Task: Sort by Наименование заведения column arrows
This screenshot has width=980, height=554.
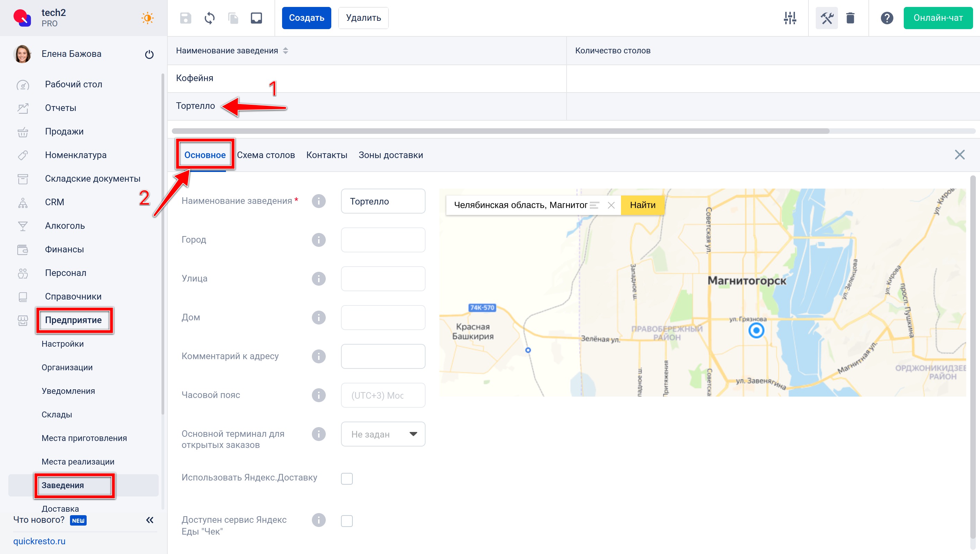Action: point(285,51)
